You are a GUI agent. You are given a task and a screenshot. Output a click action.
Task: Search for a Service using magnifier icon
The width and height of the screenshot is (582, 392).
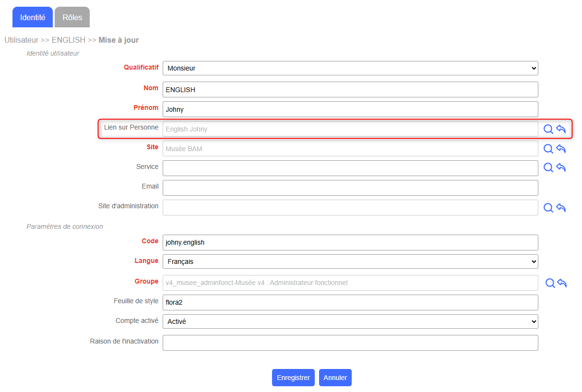click(x=548, y=167)
